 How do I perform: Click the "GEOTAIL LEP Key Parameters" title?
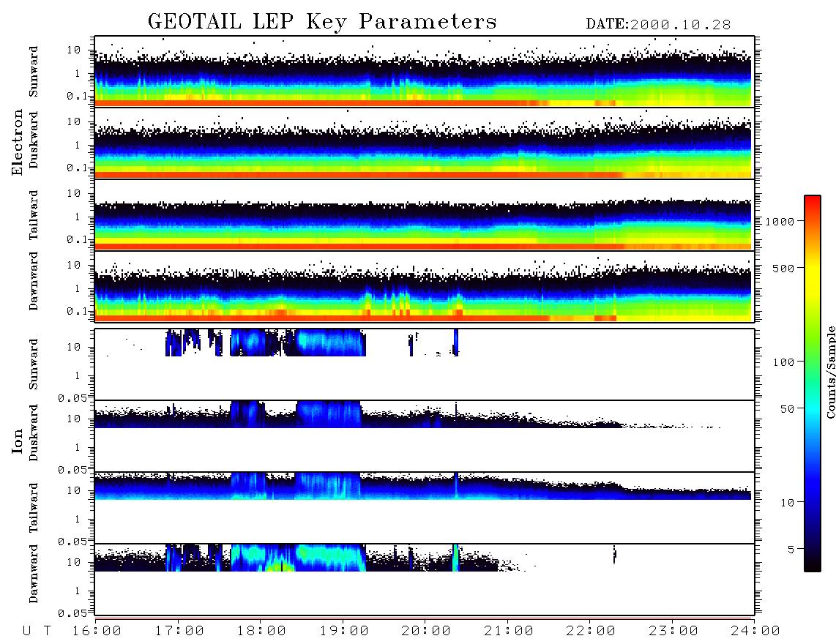322,22
